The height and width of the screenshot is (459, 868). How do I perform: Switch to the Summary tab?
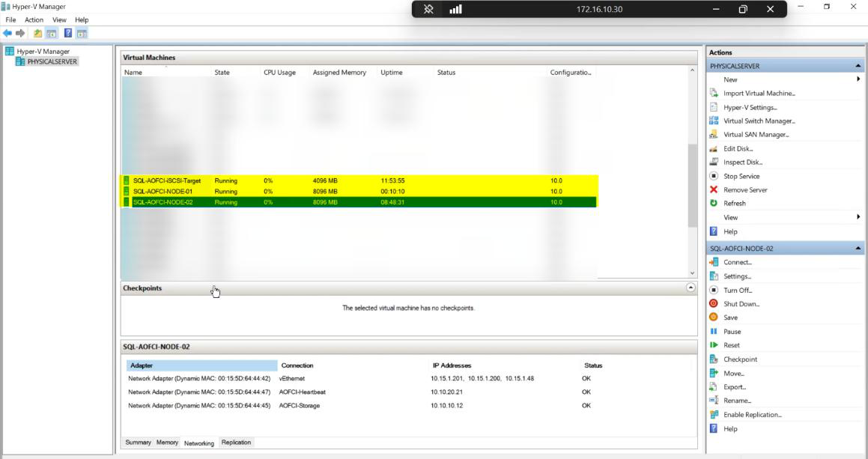coord(138,443)
